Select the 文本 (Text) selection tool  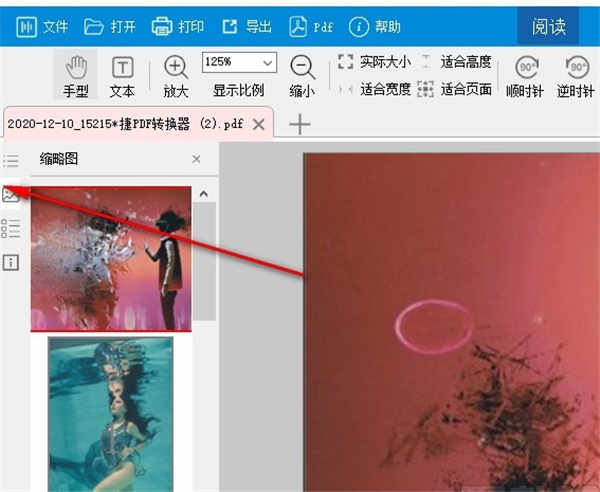[122, 77]
